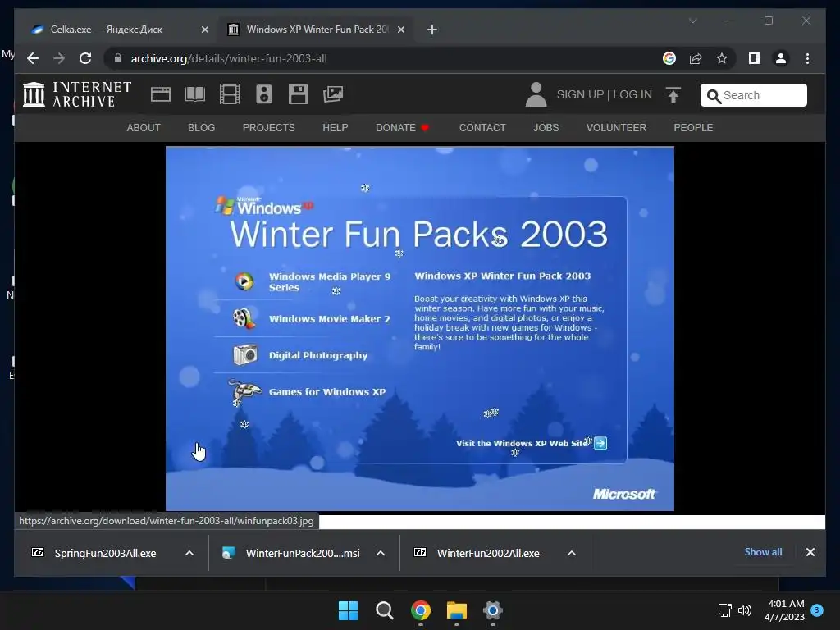Open the tab search dropdown chevron
This screenshot has width=840, height=630.
tap(692, 21)
